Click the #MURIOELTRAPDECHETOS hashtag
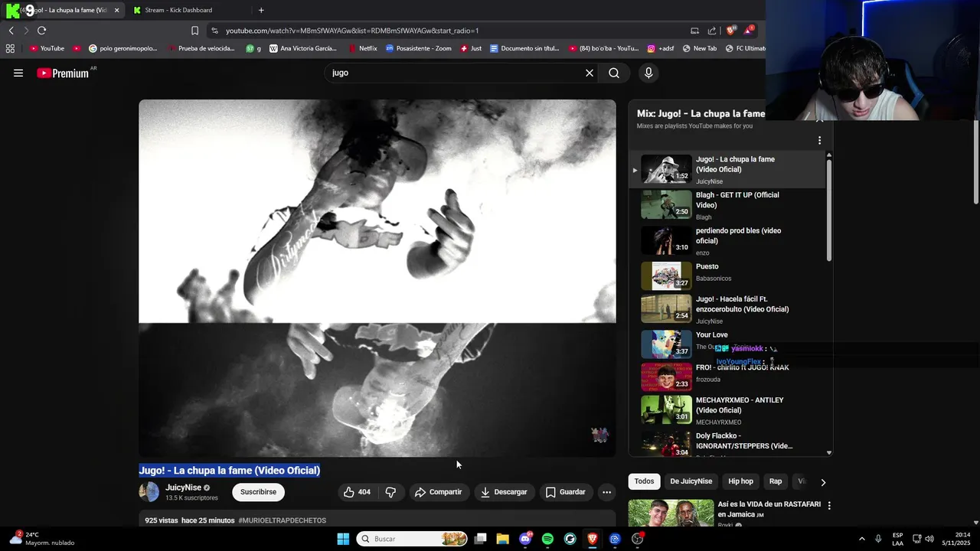980x551 pixels. [283, 520]
